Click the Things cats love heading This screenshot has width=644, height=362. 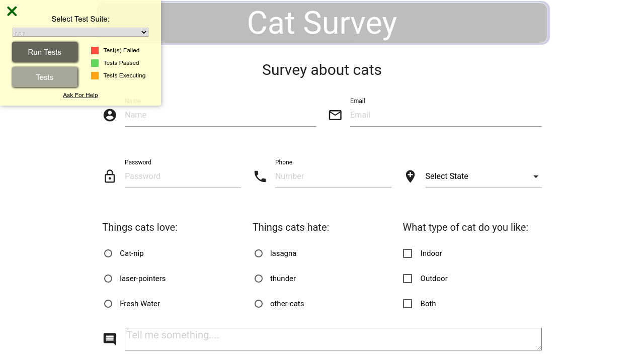(x=140, y=227)
